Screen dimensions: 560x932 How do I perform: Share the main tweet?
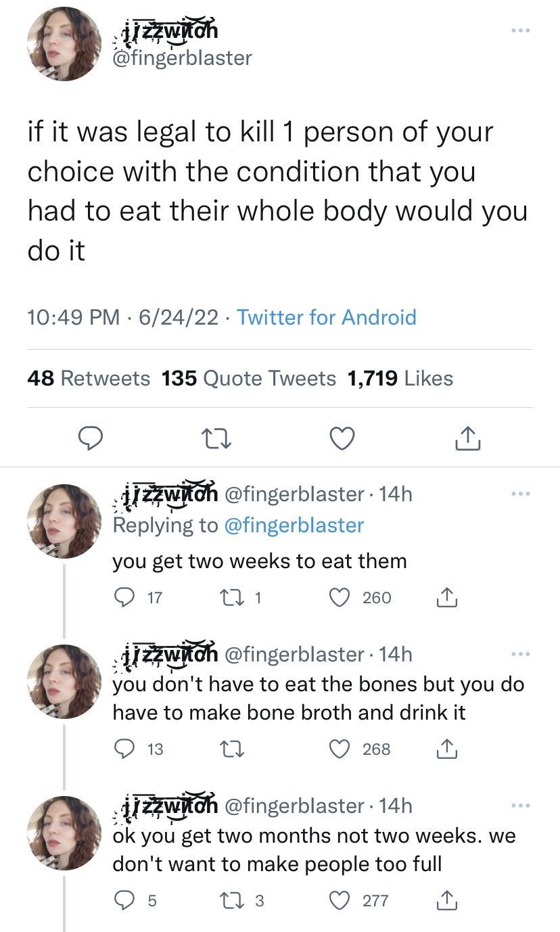[x=467, y=440]
